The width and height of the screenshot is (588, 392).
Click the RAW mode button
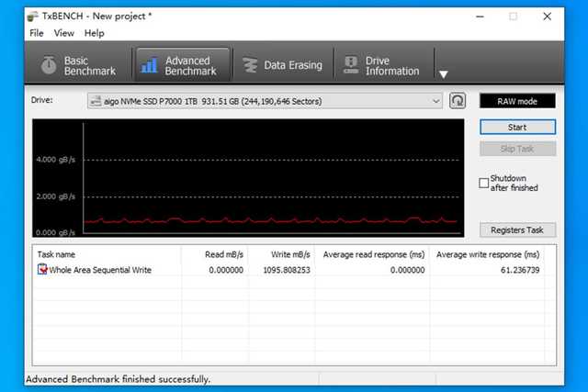pyautogui.click(x=517, y=101)
